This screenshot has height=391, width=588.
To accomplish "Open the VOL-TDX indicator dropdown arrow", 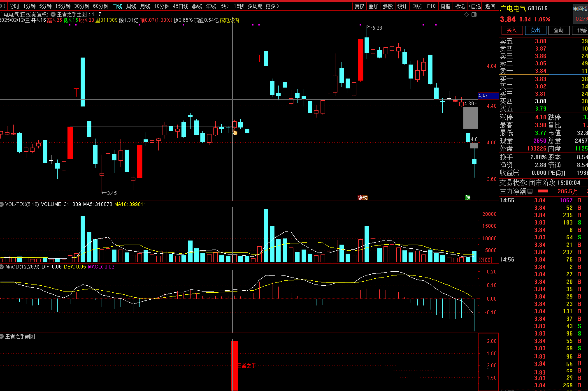I will (2, 204).
